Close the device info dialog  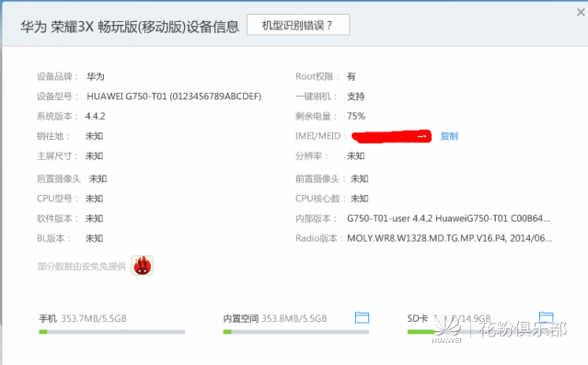point(581,12)
